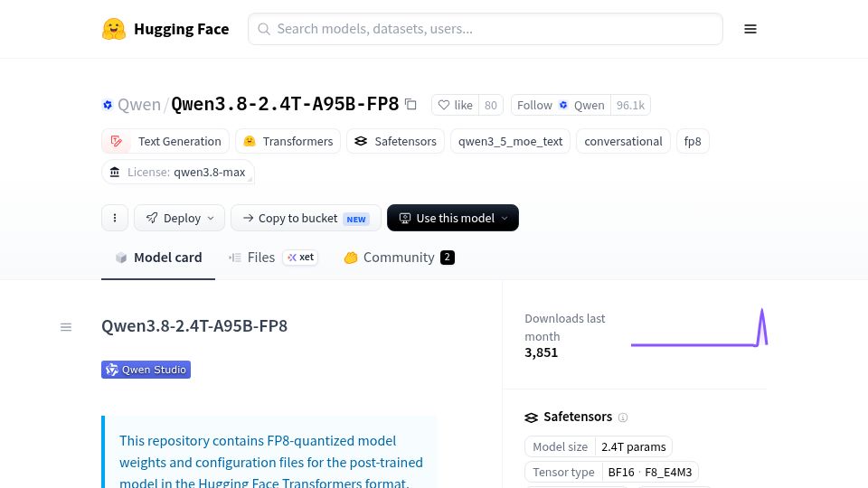Click the 96.1k followers count
868x488 pixels.
point(630,105)
